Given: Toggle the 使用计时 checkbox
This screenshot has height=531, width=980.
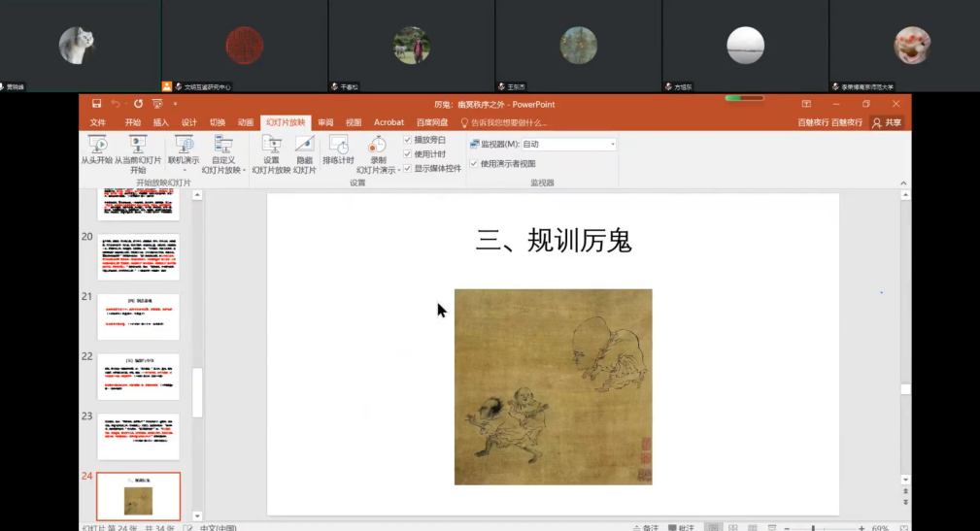Looking at the screenshot, I should [x=408, y=154].
